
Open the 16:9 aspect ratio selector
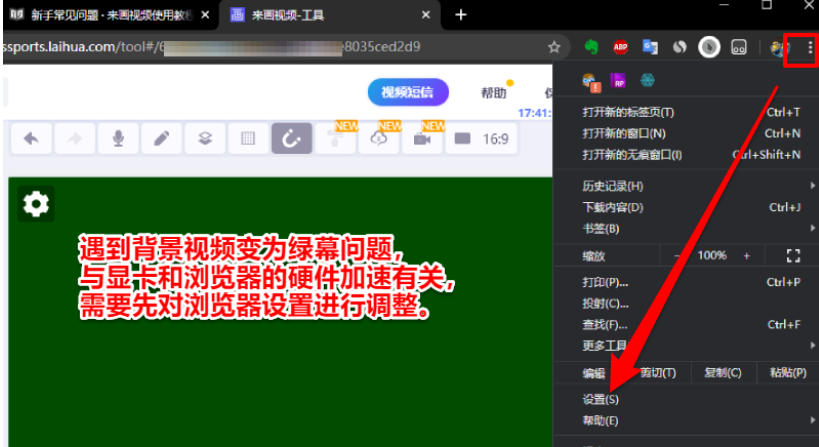(481, 138)
